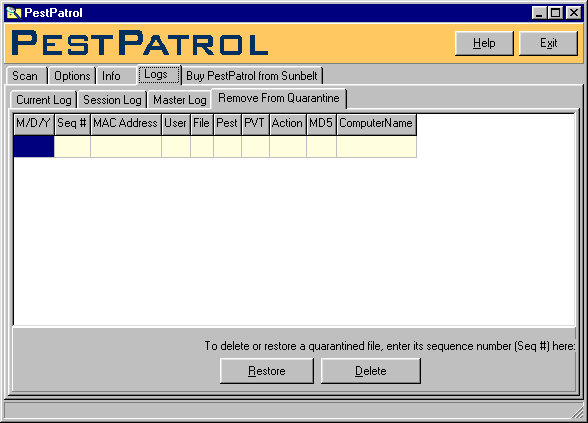
Task: Open the Session Log subtab
Action: pos(112,100)
